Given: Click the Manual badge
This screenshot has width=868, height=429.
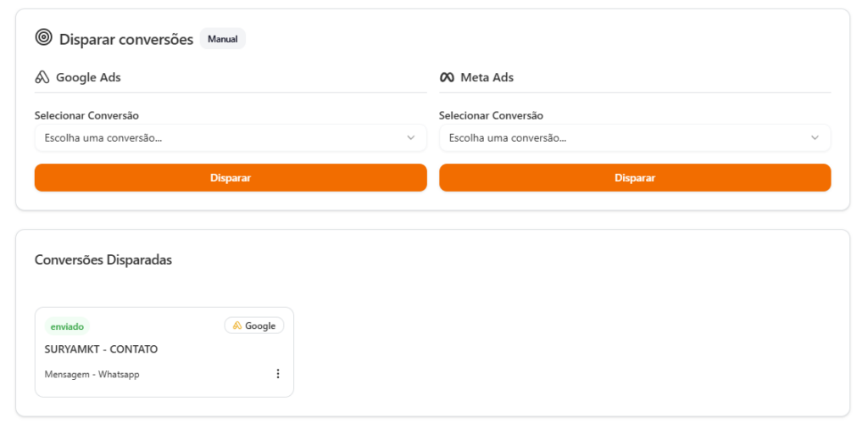Looking at the screenshot, I should point(222,39).
